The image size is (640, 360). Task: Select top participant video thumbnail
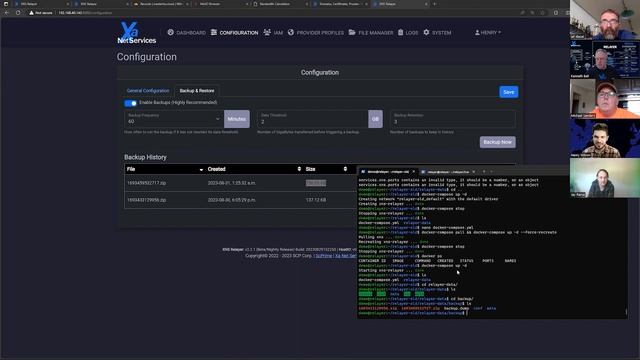(x=605, y=20)
